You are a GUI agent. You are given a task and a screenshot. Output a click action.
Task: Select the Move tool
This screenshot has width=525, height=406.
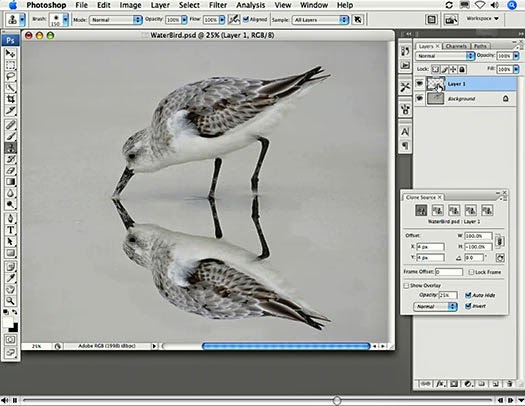point(10,53)
